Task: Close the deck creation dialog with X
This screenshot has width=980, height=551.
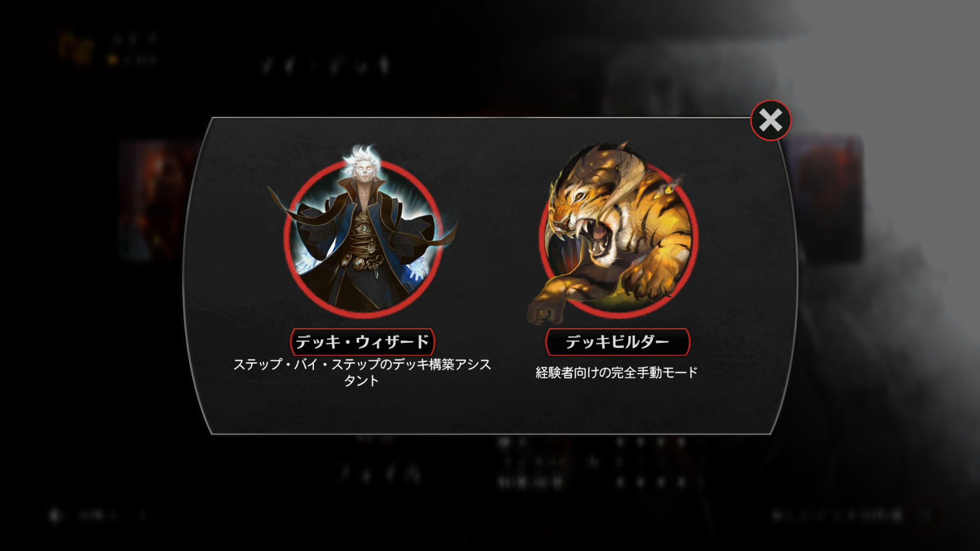Action: [x=770, y=120]
